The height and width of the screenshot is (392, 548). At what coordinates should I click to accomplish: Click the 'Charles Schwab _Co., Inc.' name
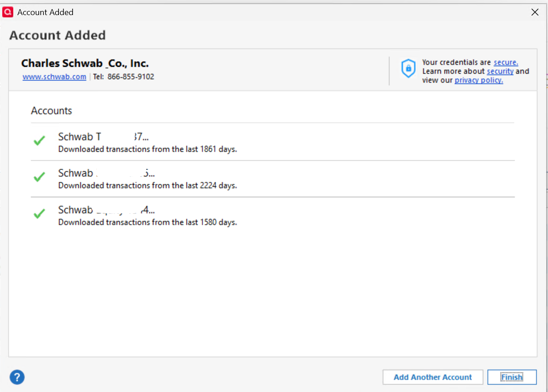pyautogui.click(x=85, y=64)
